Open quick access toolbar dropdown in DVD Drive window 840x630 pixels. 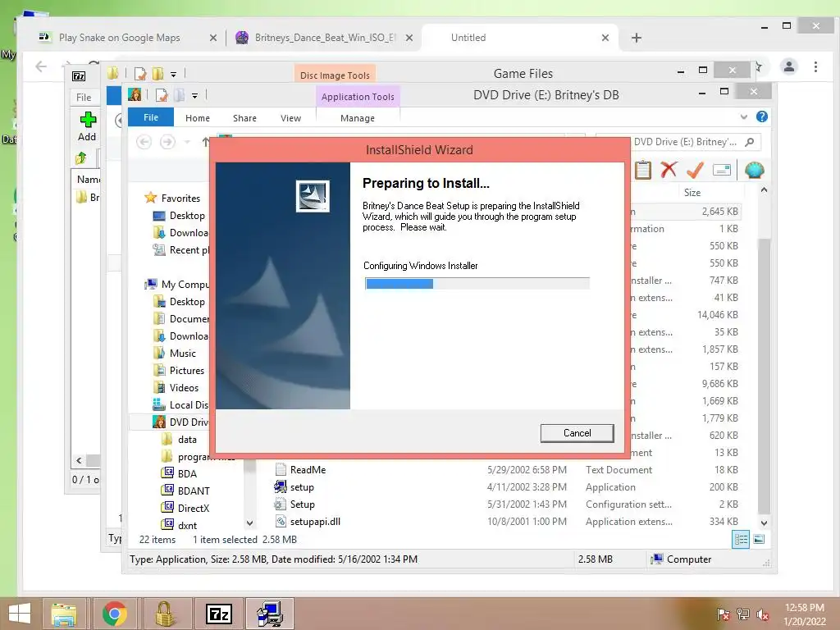coord(194,96)
